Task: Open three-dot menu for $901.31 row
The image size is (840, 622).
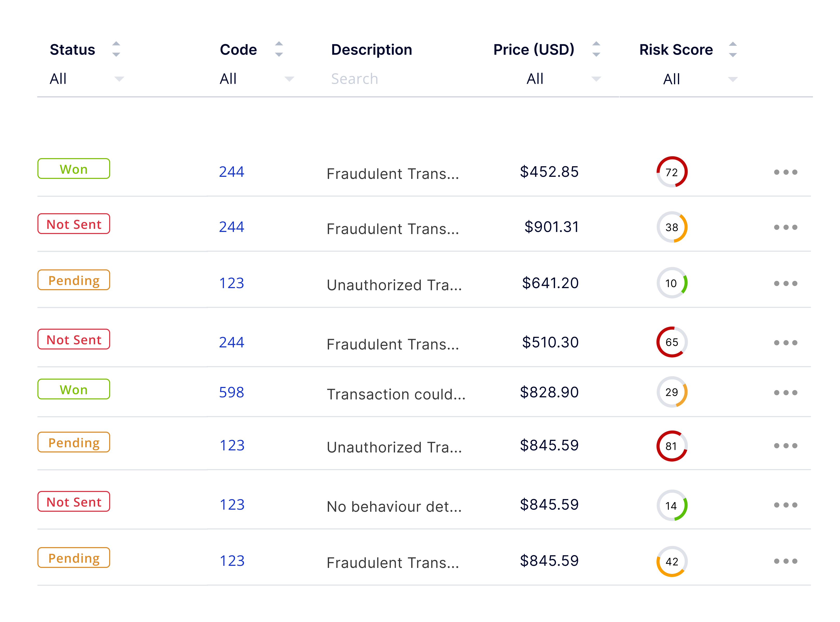Action: 785,227
